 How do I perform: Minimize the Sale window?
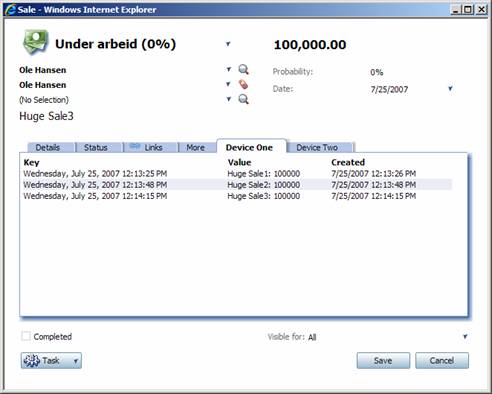pyautogui.click(x=455, y=10)
